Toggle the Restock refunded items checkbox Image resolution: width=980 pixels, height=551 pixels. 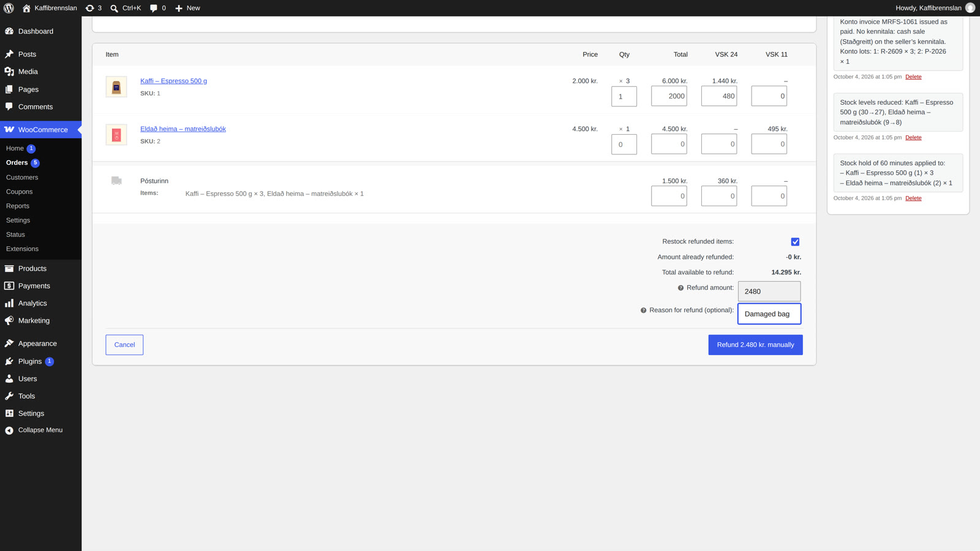click(795, 242)
